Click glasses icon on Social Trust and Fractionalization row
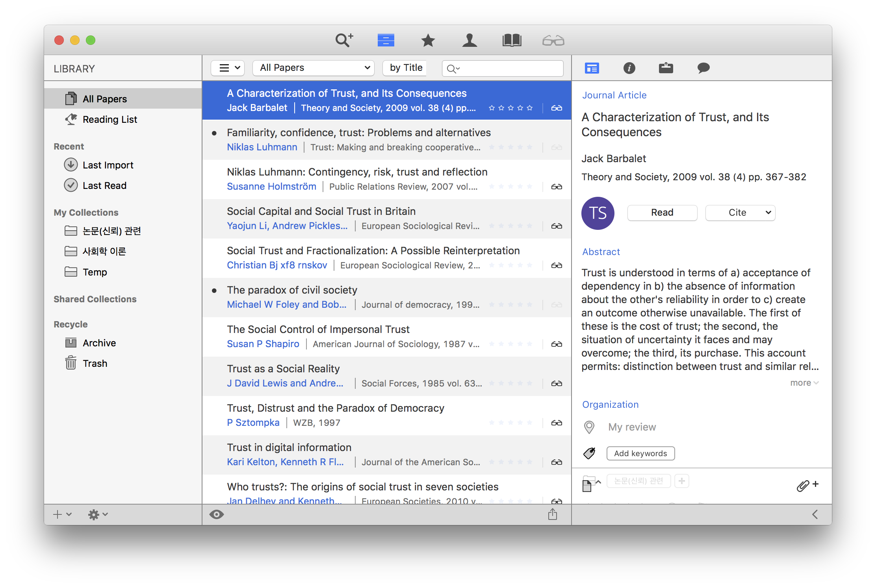This screenshot has width=876, height=588. pyautogui.click(x=557, y=265)
